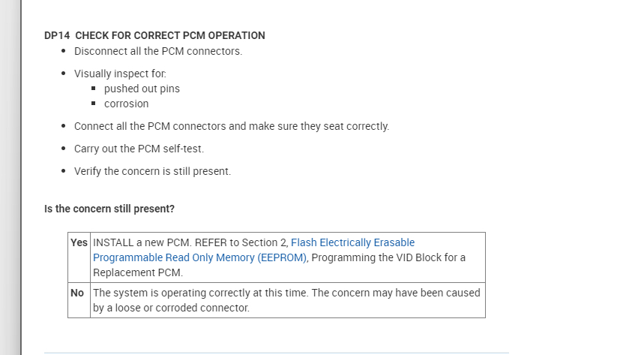This screenshot has height=355, width=644.
Task: Click 'Carry out the PCM self-test' step
Action: coord(139,149)
